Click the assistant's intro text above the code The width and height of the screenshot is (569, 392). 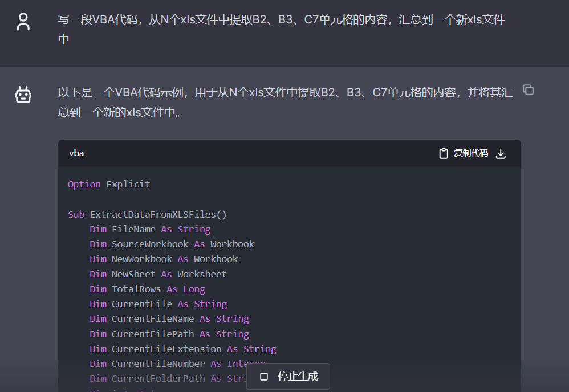click(285, 102)
